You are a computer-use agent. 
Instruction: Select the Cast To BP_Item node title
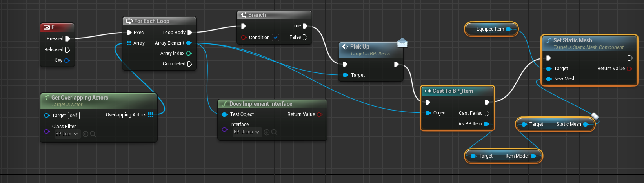pos(453,91)
